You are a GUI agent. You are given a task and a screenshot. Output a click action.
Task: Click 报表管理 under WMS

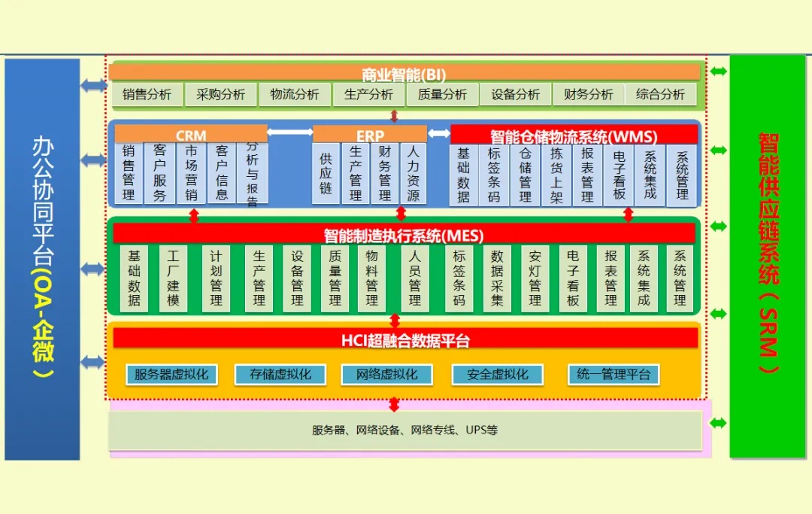pos(587,175)
